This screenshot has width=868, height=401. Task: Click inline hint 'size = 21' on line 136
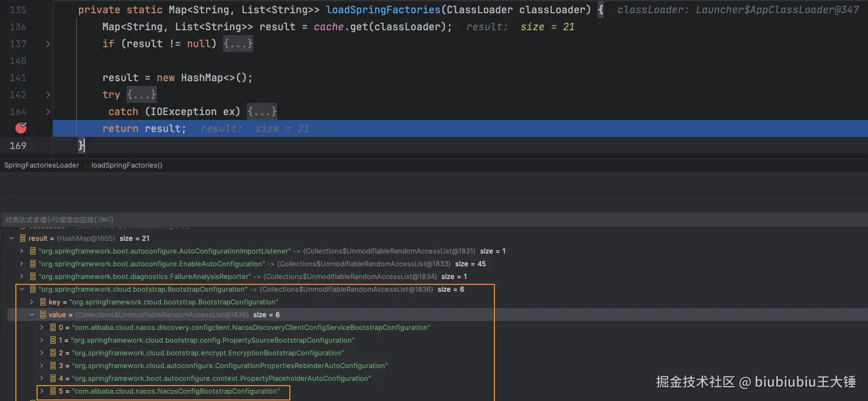pyautogui.click(x=547, y=27)
